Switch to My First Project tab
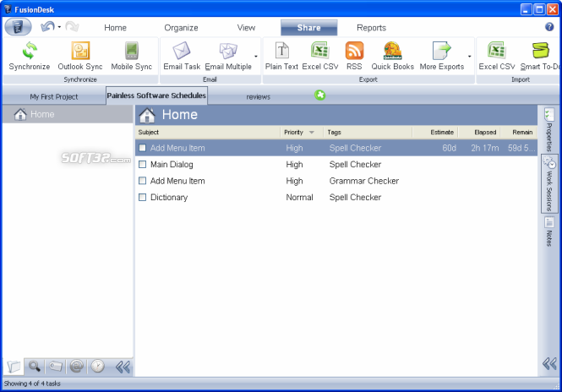The width and height of the screenshot is (562, 392). click(54, 96)
